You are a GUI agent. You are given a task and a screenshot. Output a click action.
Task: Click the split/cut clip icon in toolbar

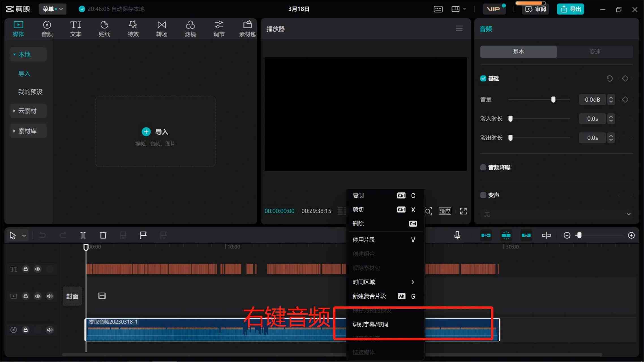83,235
